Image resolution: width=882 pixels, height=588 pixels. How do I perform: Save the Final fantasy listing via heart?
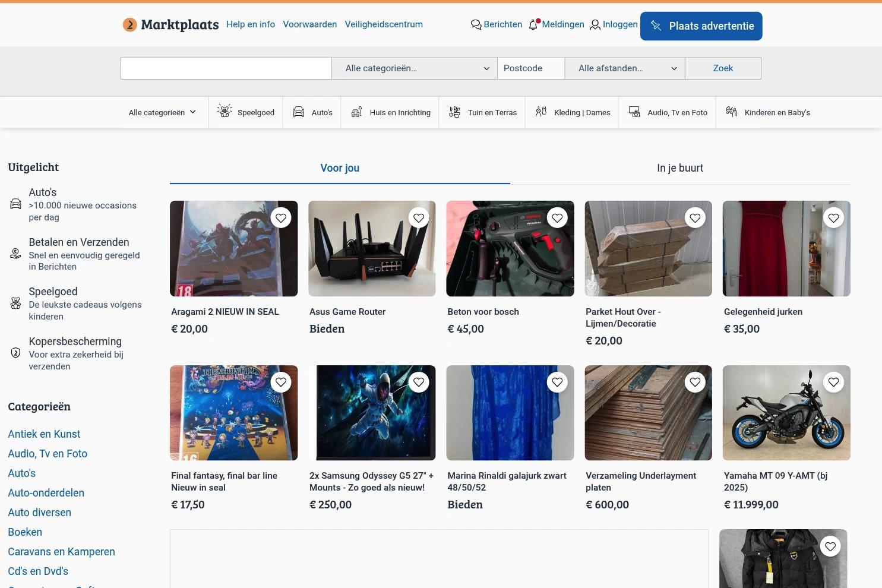point(281,382)
